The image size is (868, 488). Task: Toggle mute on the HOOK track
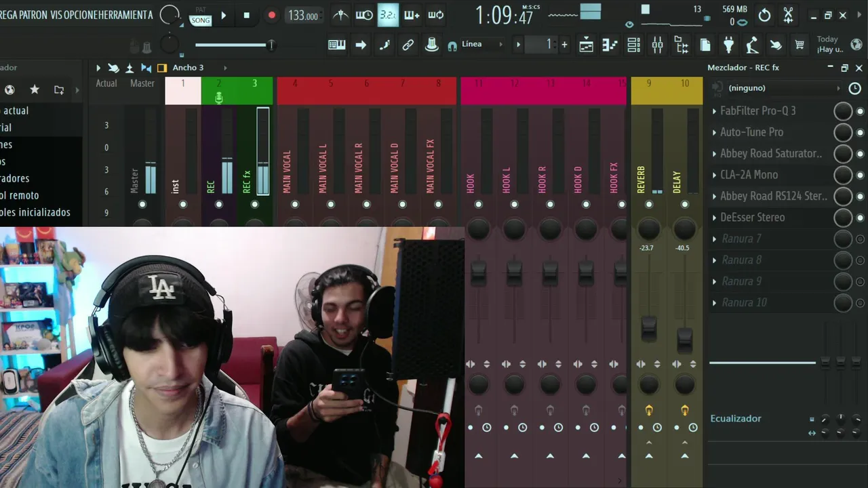(479, 204)
